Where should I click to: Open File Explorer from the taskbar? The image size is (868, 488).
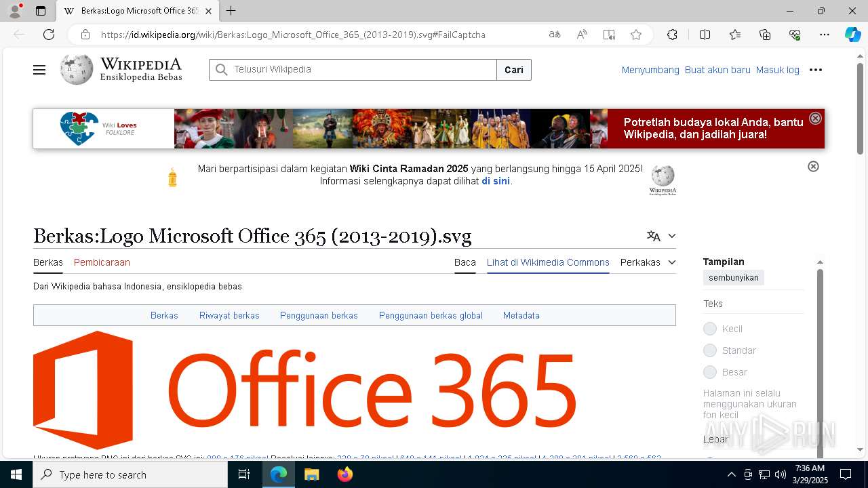click(311, 474)
